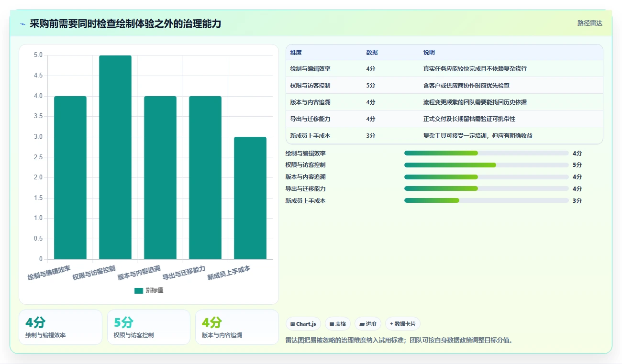Click the shortest 新成员上手成本 chart bar
622x364 pixels.
pos(250,198)
